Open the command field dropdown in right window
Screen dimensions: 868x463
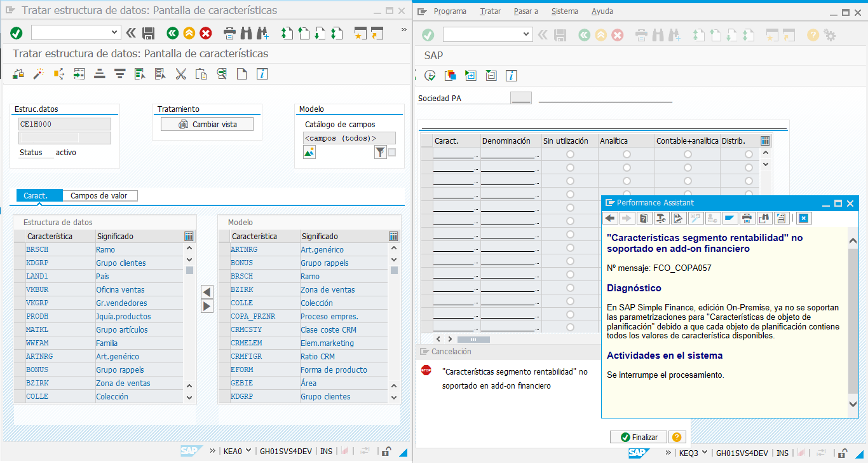pyautogui.click(x=526, y=35)
